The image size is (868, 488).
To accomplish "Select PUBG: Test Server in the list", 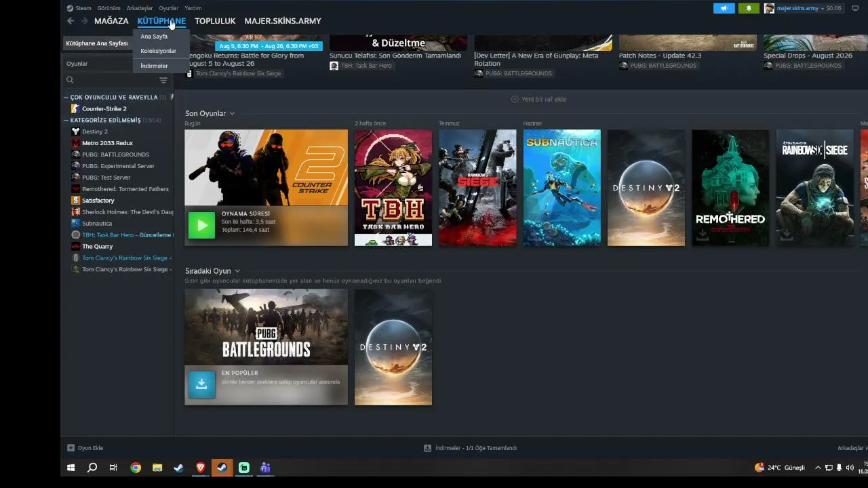I will [x=106, y=178].
